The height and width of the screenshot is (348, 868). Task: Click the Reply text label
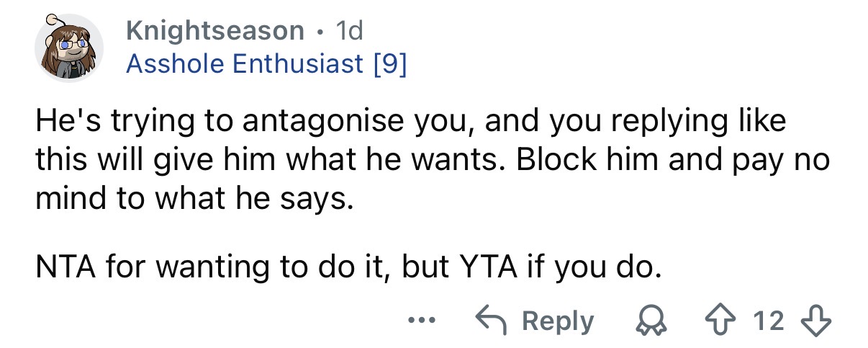(558, 321)
